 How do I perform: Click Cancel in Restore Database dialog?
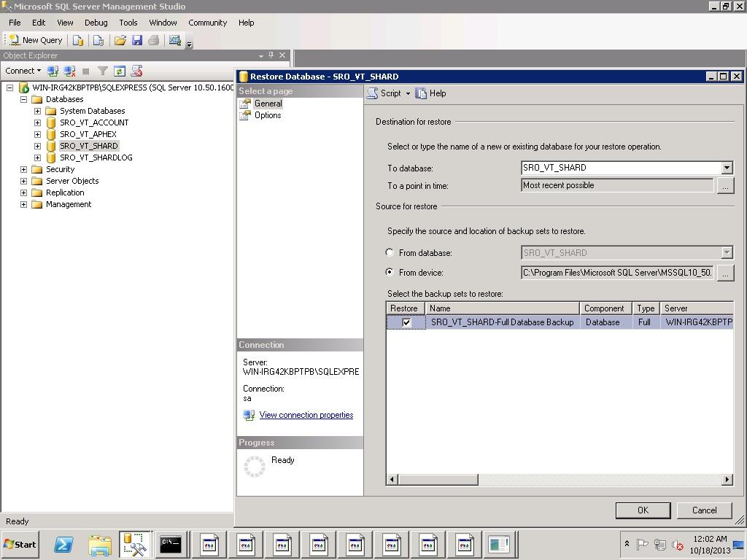pos(704,510)
